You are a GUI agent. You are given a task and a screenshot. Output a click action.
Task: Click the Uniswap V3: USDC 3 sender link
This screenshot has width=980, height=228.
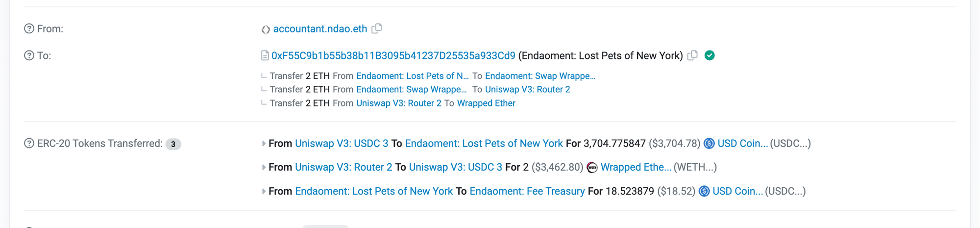coord(342,144)
